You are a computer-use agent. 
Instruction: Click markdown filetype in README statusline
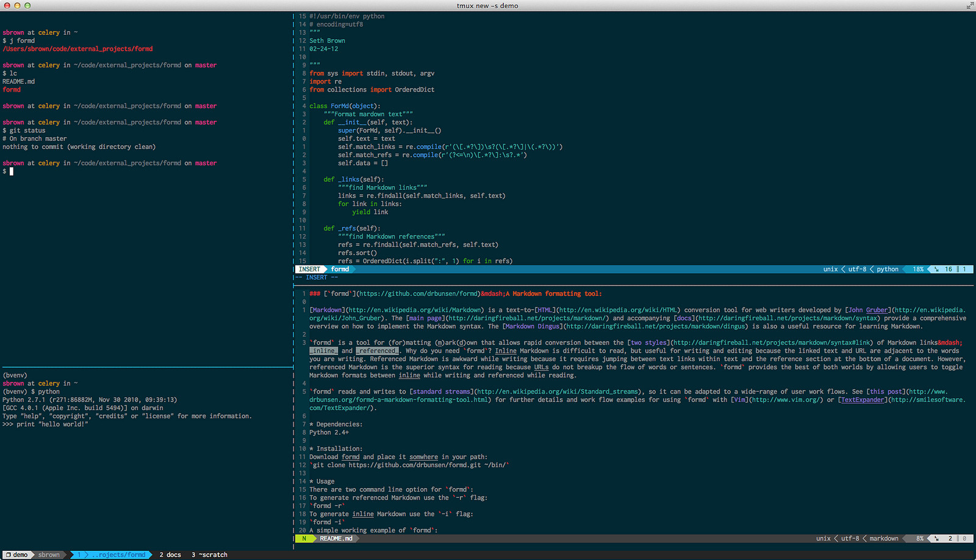point(884,539)
